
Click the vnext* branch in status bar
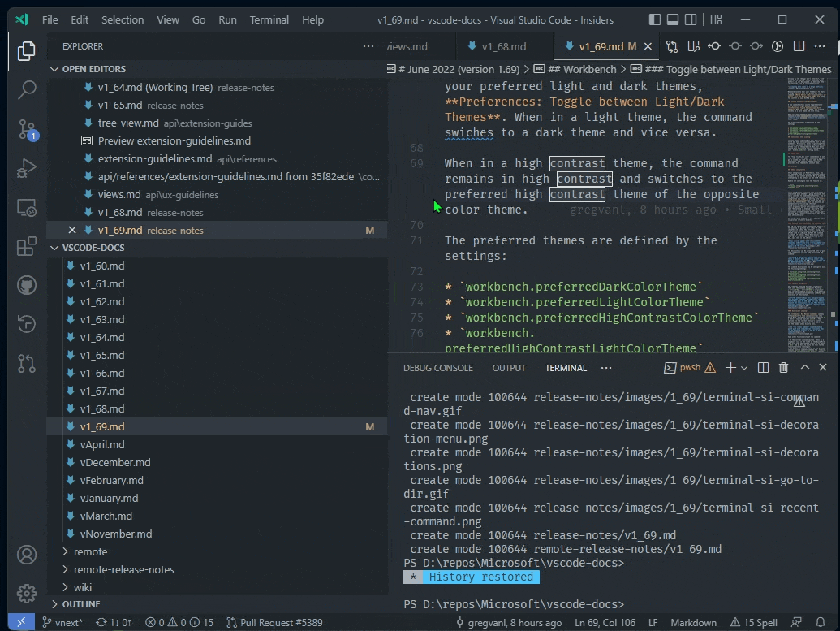62,622
